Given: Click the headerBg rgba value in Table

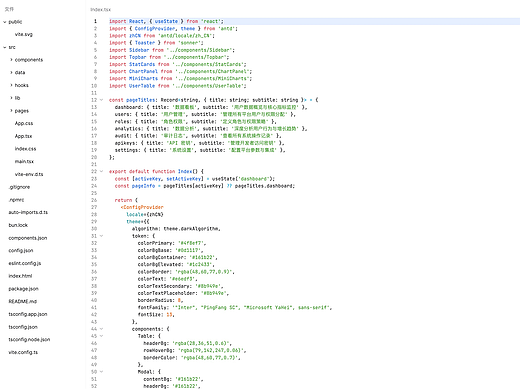Looking at the screenshot, I should coord(201,343).
